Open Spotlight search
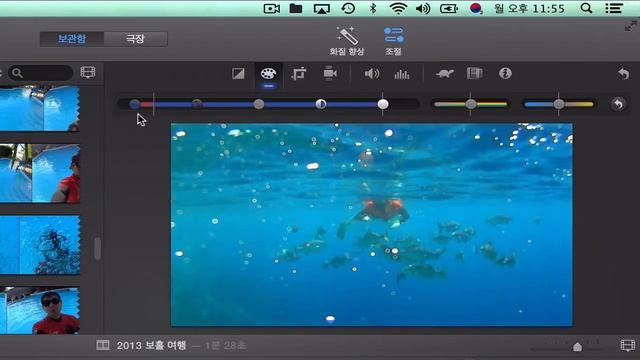640x360 pixels. tap(586, 8)
